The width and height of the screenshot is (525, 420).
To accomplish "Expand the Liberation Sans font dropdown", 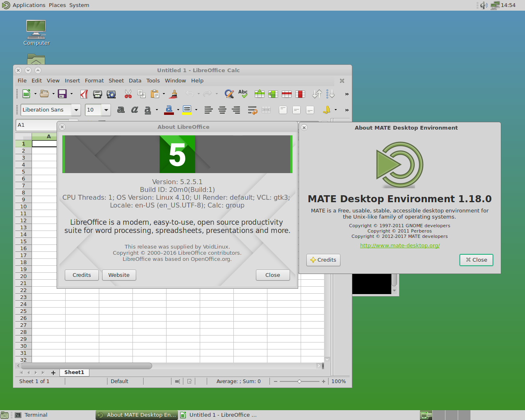I will 76,110.
